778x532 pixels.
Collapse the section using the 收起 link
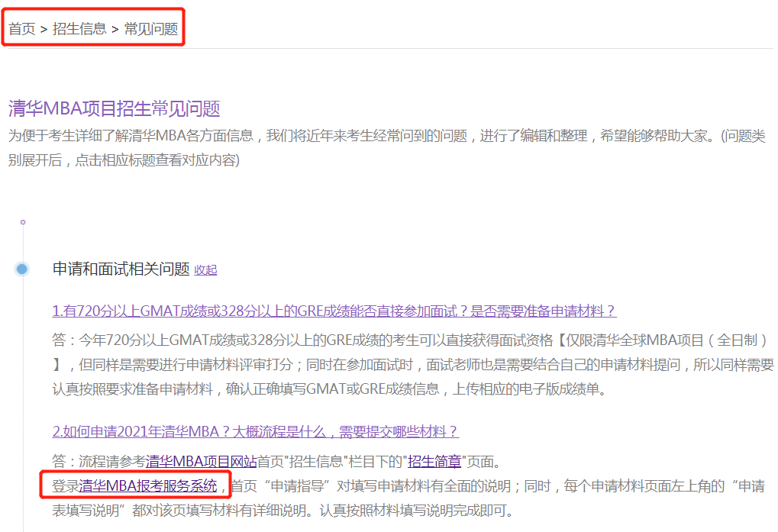click(205, 269)
